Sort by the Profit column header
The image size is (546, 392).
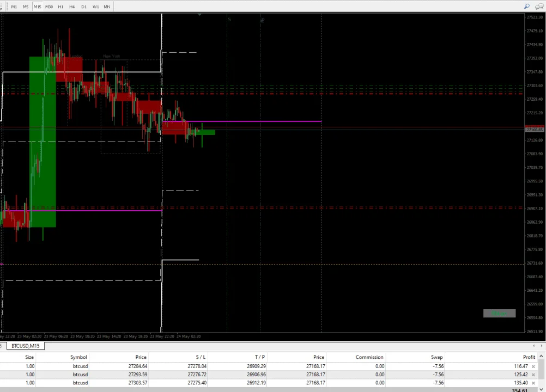pyautogui.click(x=529, y=357)
